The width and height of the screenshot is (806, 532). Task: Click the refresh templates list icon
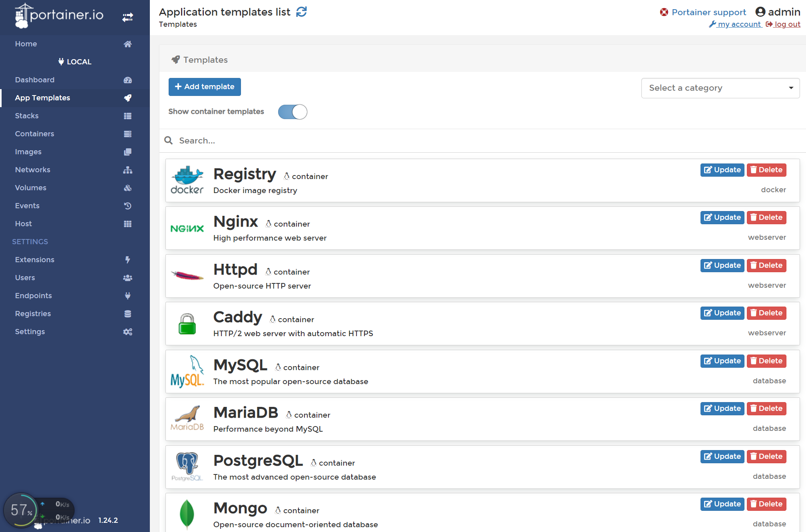pos(301,12)
